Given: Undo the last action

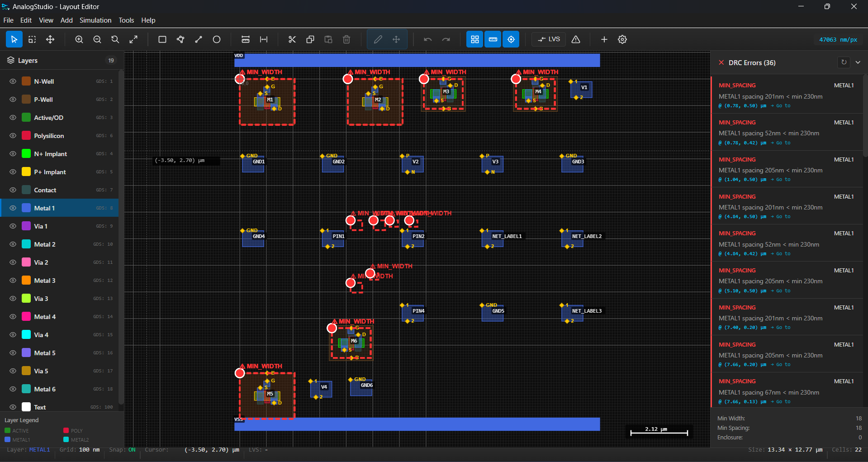Looking at the screenshot, I should point(428,39).
